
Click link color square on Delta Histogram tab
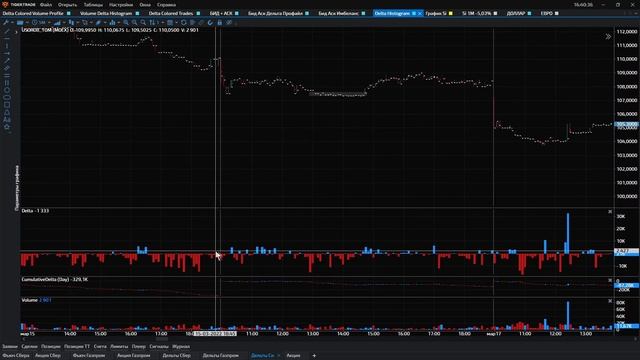click(414, 13)
